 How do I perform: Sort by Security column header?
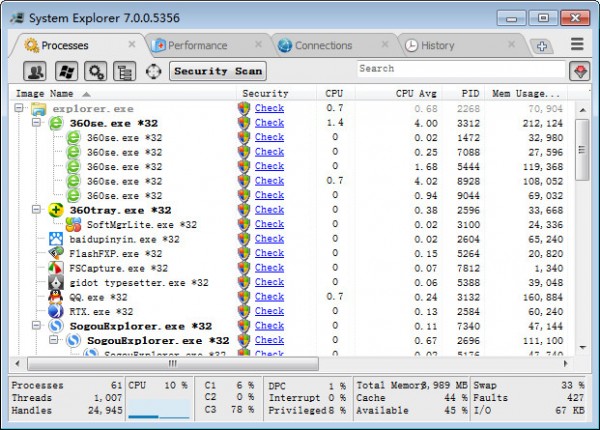(276, 93)
